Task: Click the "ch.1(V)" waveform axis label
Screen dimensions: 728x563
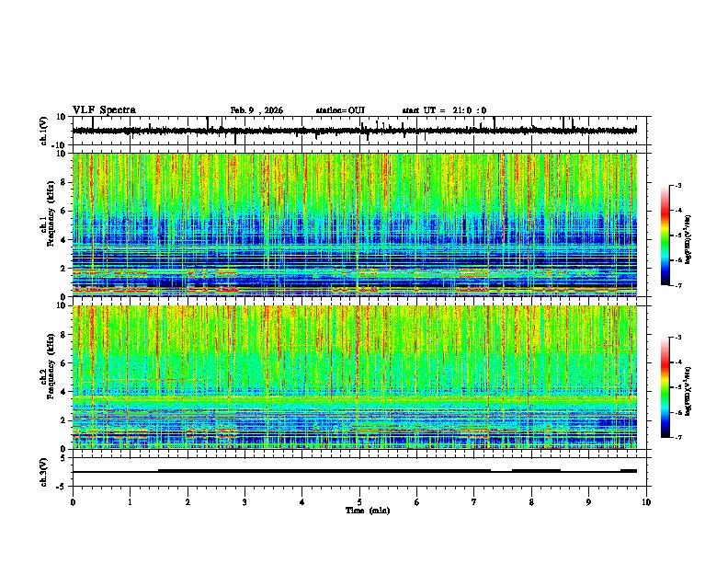Action: (x=44, y=131)
